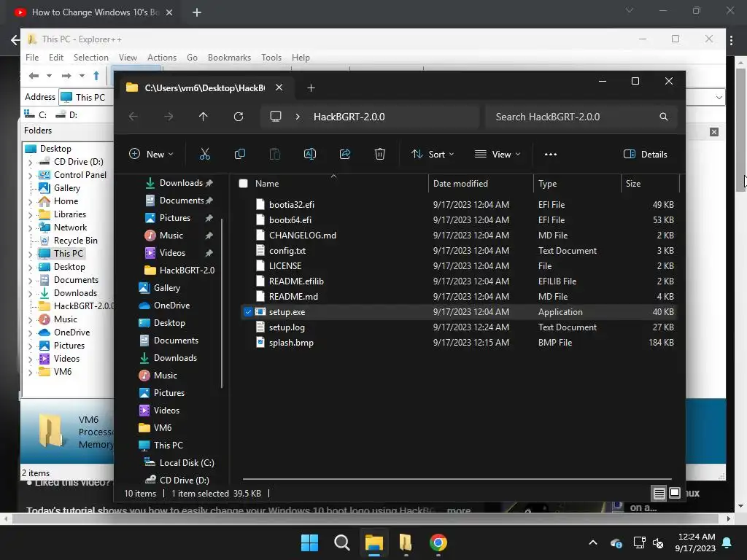Viewport: 747px width, 560px height.
Task: Uncheck the setup.exe selection checkbox
Action: tap(248, 312)
